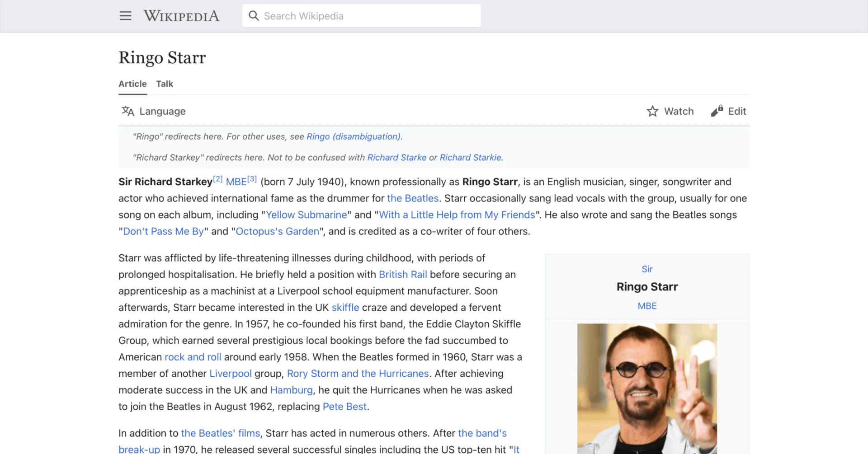Switch to the Article tab
This screenshot has height=454, width=868.
[x=132, y=84]
